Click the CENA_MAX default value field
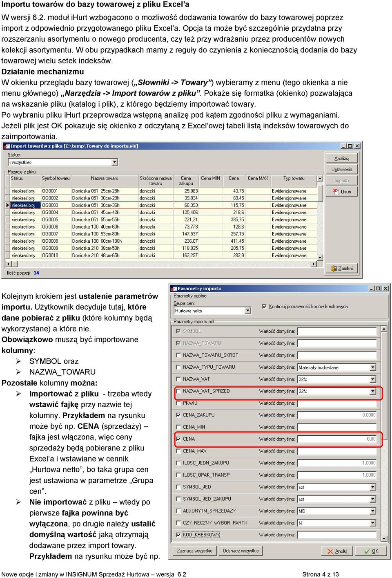The image size is (392, 578). 337,451
